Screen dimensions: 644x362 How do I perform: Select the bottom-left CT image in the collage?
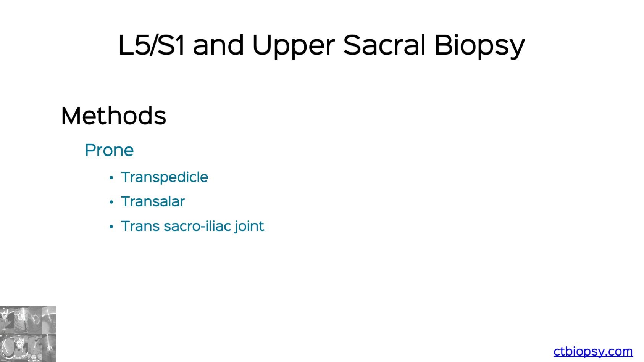pos(7,348)
